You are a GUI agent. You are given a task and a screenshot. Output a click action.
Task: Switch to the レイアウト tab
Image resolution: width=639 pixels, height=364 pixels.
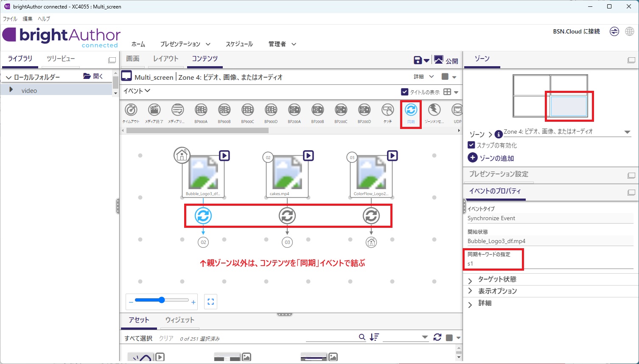(166, 59)
